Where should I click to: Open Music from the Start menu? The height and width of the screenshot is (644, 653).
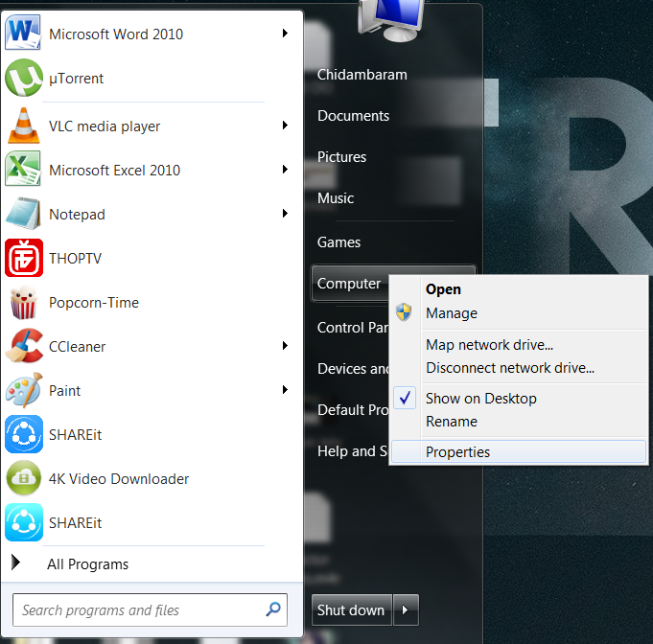click(336, 198)
